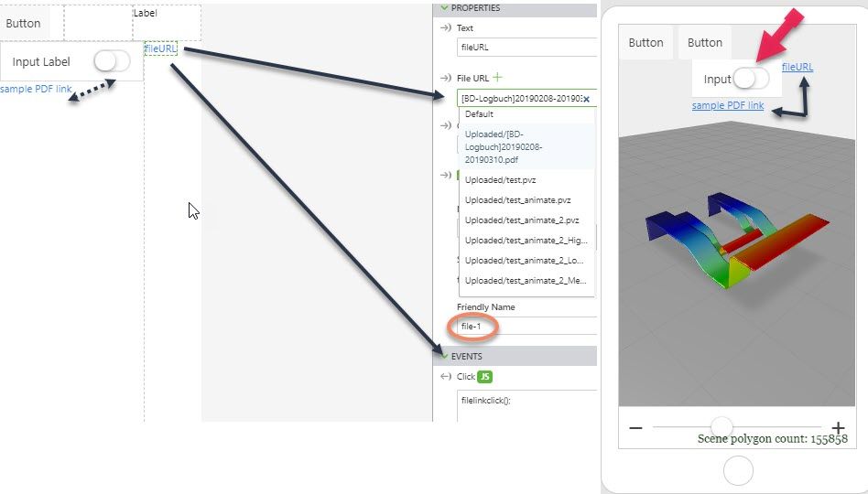868x494 pixels.
Task: Edit the Friendly Name field containing file-1
Action: point(526,327)
